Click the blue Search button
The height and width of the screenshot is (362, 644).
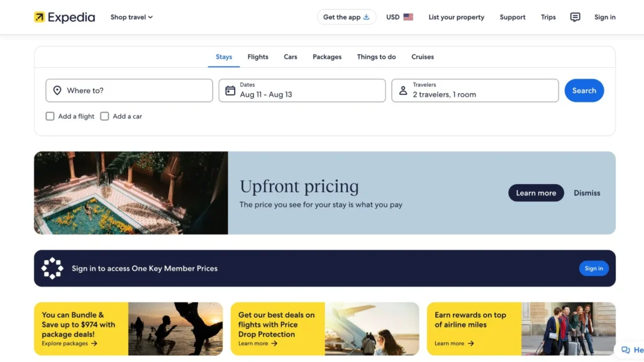(584, 90)
